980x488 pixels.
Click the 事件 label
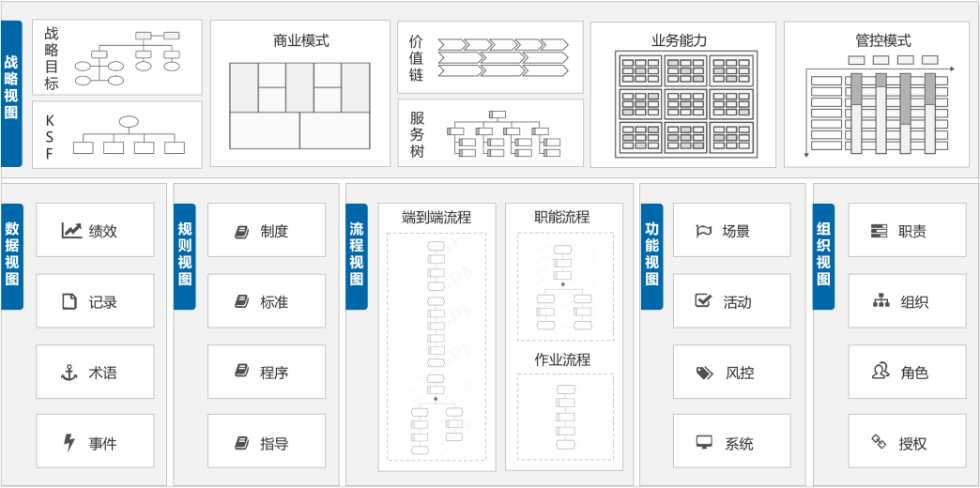point(102,444)
